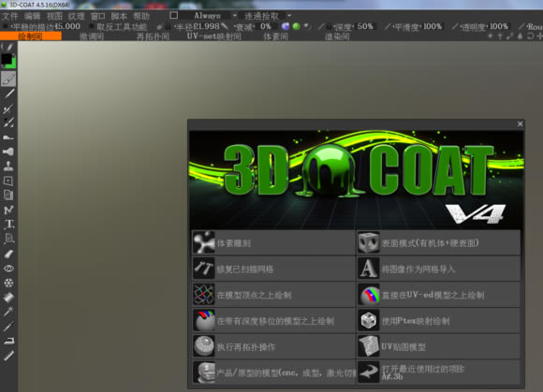
Task: Click the head prototype model icon
Action: coord(204,372)
